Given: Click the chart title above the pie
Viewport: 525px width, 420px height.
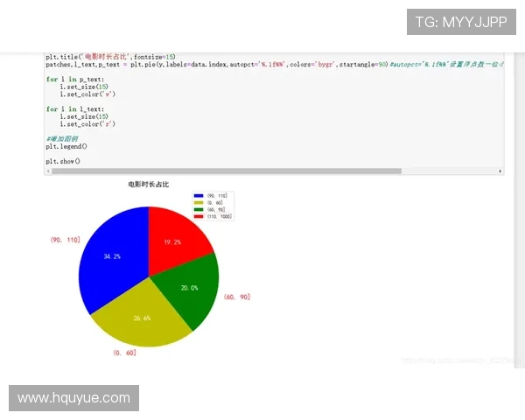Looking at the screenshot, I should coord(148,185).
